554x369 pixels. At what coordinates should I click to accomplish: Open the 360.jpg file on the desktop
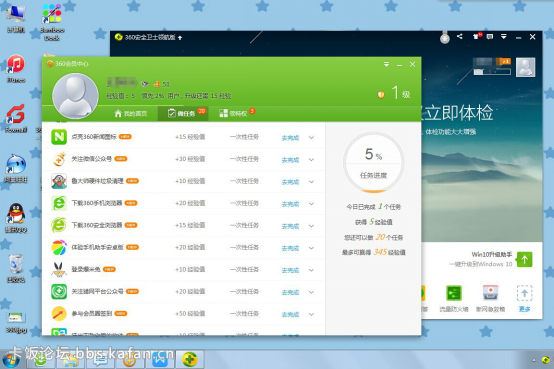[x=16, y=322]
